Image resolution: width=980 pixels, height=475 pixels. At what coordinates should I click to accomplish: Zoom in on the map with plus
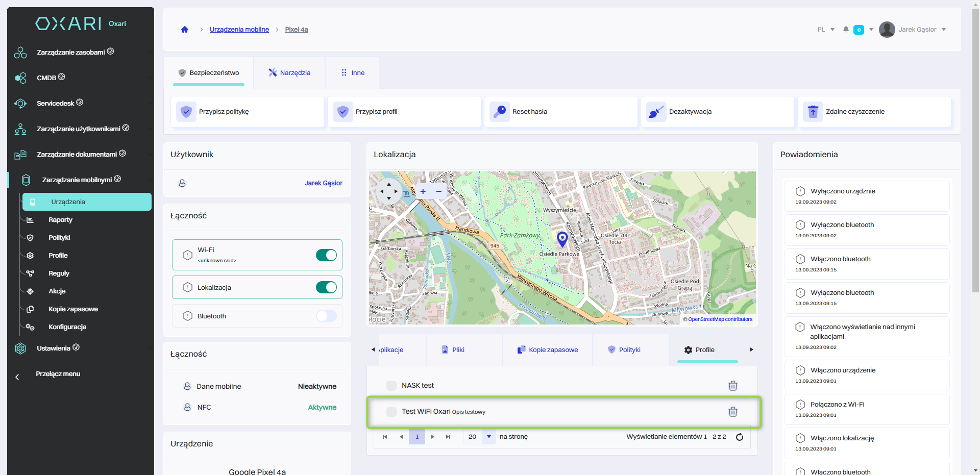[x=423, y=191]
